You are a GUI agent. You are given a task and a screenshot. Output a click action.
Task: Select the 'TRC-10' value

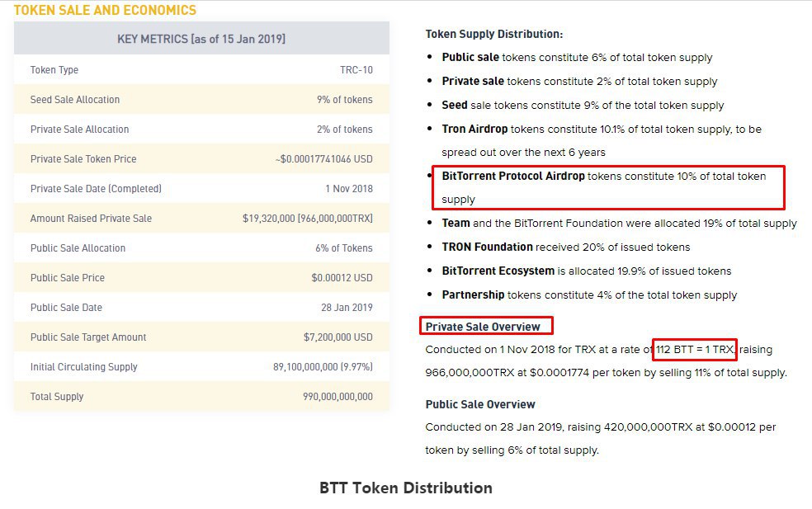point(356,70)
